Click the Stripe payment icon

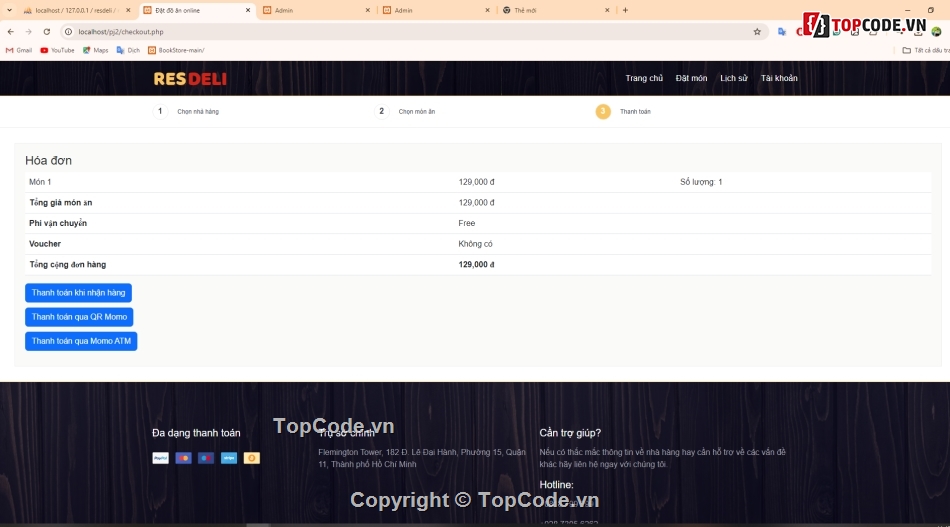229,458
